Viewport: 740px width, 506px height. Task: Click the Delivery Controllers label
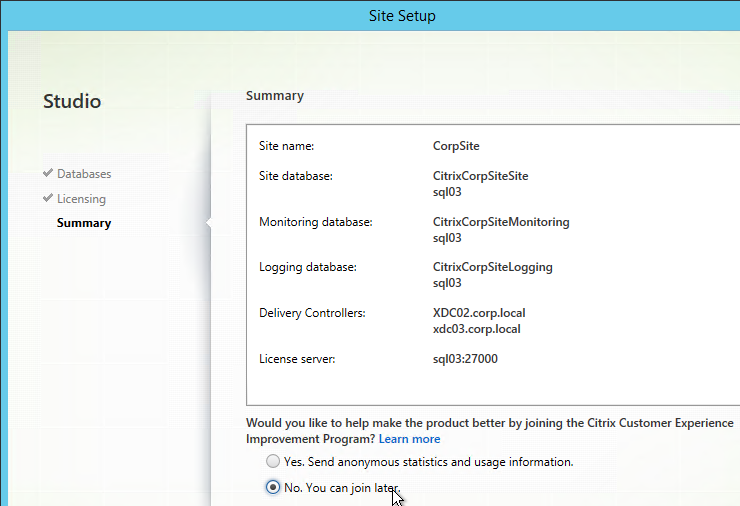coord(312,313)
